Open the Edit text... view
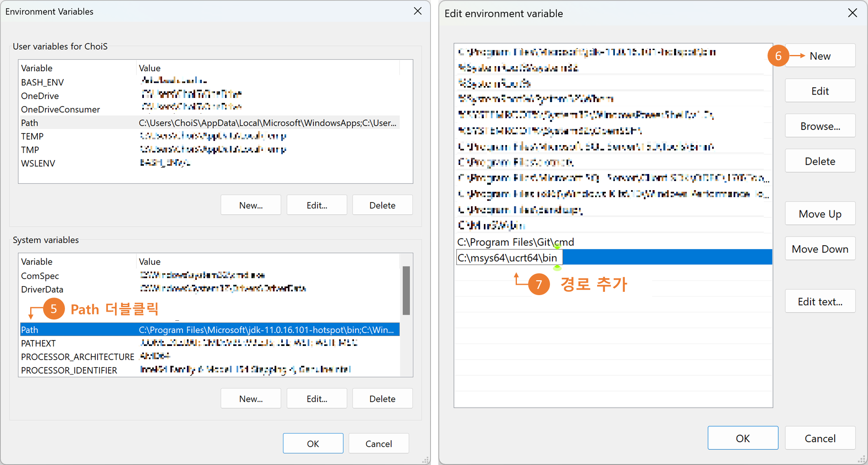Screen dimensions: 868x465 820,301
